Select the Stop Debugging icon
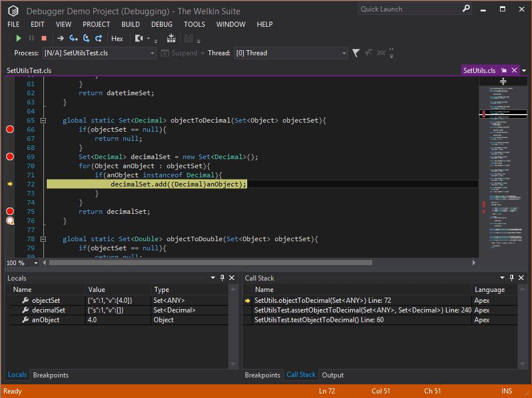532x398 pixels. pos(43,38)
